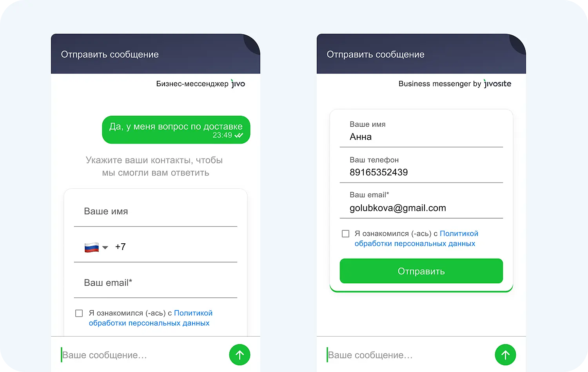The width and height of the screenshot is (588, 372).
Task: Click the empty Ваше имя field
Action: click(x=156, y=212)
